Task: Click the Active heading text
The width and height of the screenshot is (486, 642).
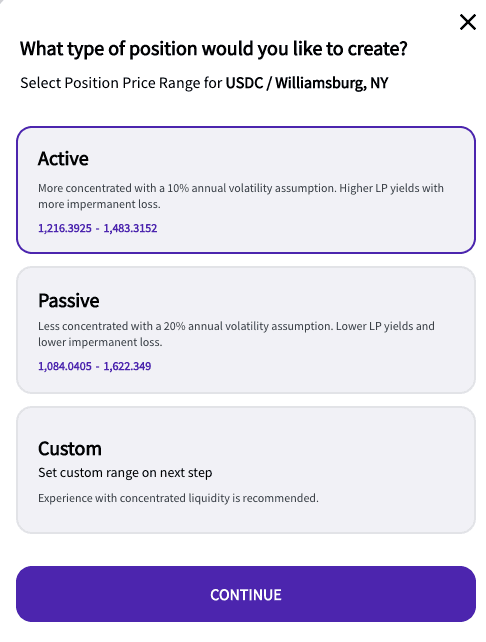Action: (63, 158)
